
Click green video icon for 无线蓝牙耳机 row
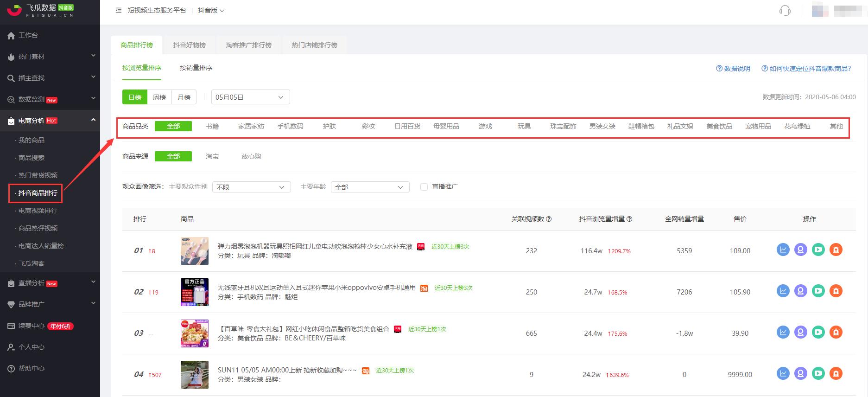(x=818, y=291)
